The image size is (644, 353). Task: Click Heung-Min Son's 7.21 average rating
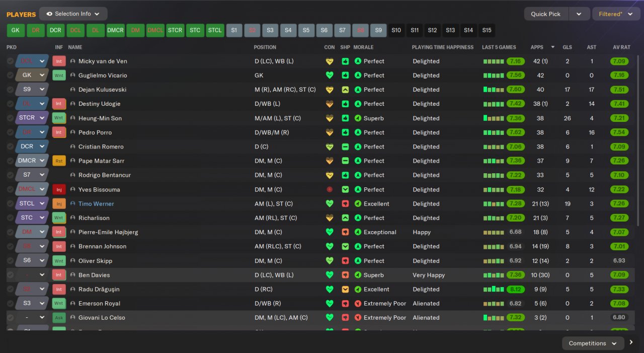pyautogui.click(x=619, y=118)
